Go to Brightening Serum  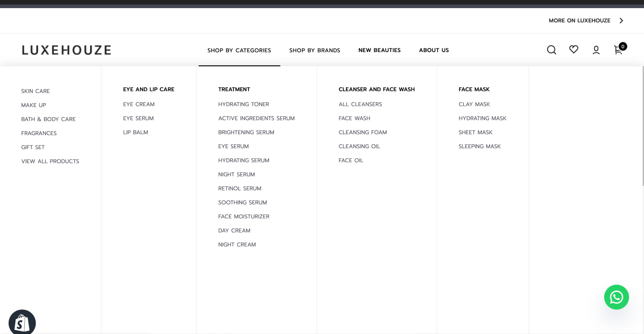coord(246,132)
